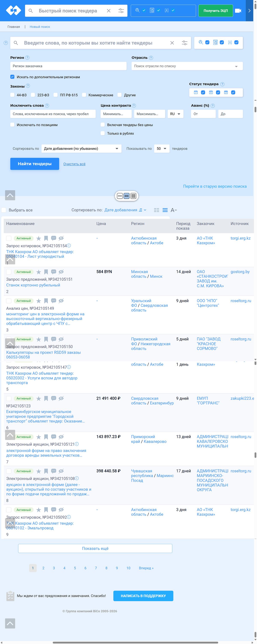Click the BiCo logo in the header
The image size is (257, 644).
coord(13,10)
